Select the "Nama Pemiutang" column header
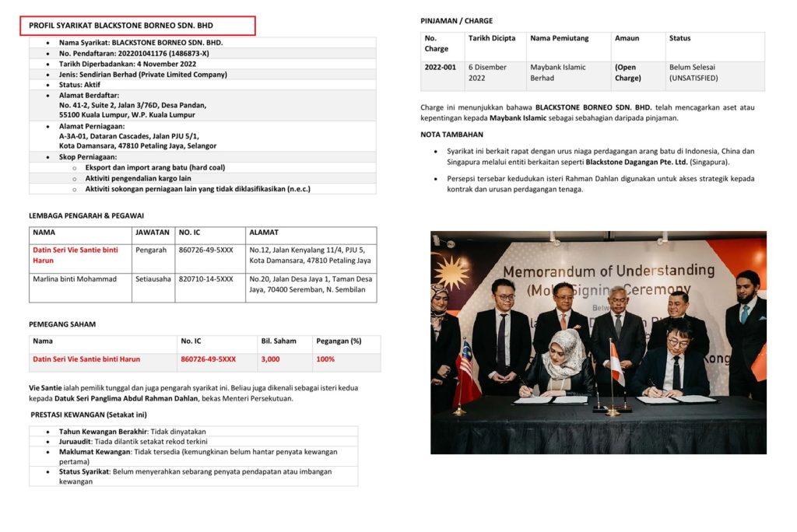Image resolution: width=797 pixels, height=532 pixels. (x=559, y=38)
